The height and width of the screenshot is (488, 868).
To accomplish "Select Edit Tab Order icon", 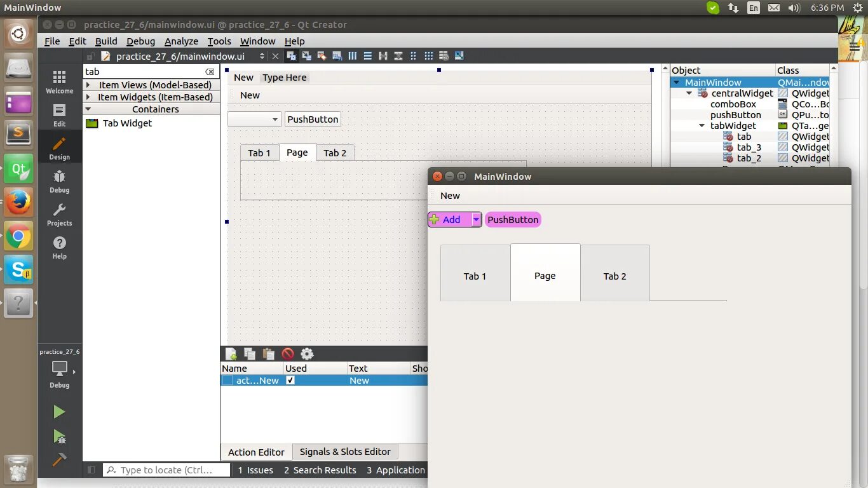I will (337, 56).
